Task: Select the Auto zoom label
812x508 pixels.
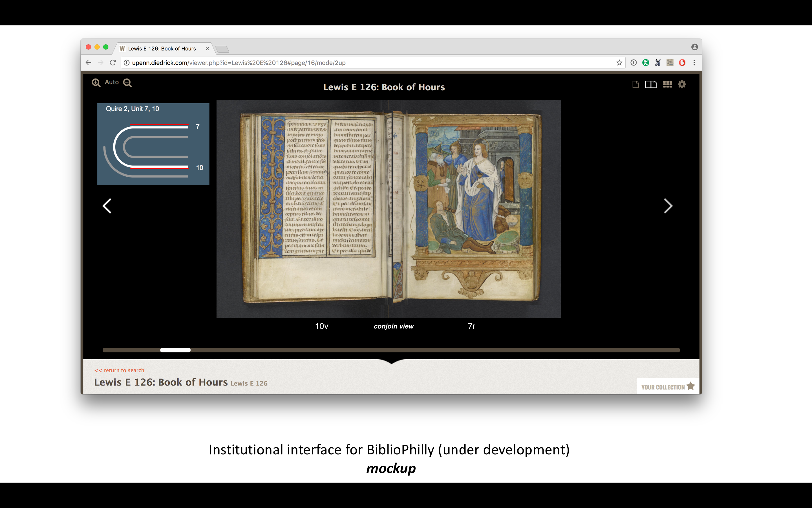Action: [112, 82]
